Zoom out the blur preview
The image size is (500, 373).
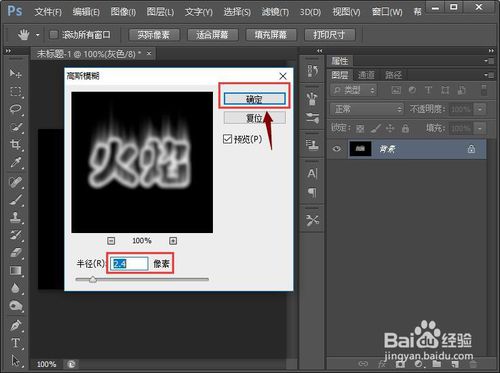click(x=111, y=241)
